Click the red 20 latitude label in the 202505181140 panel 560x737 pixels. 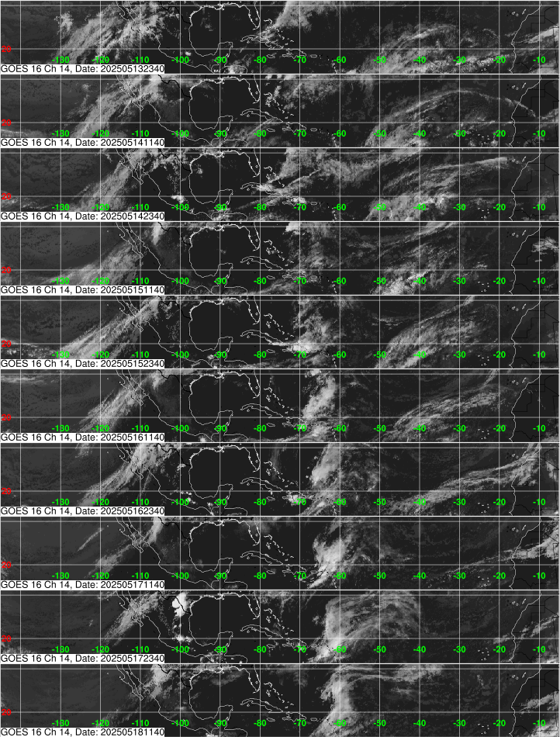[6, 712]
